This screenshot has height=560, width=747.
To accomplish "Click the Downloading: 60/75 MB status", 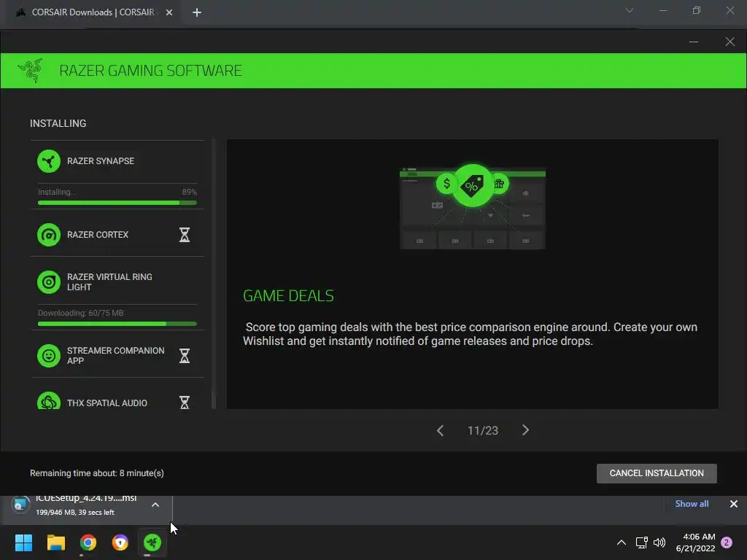I will (x=80, y=313).
